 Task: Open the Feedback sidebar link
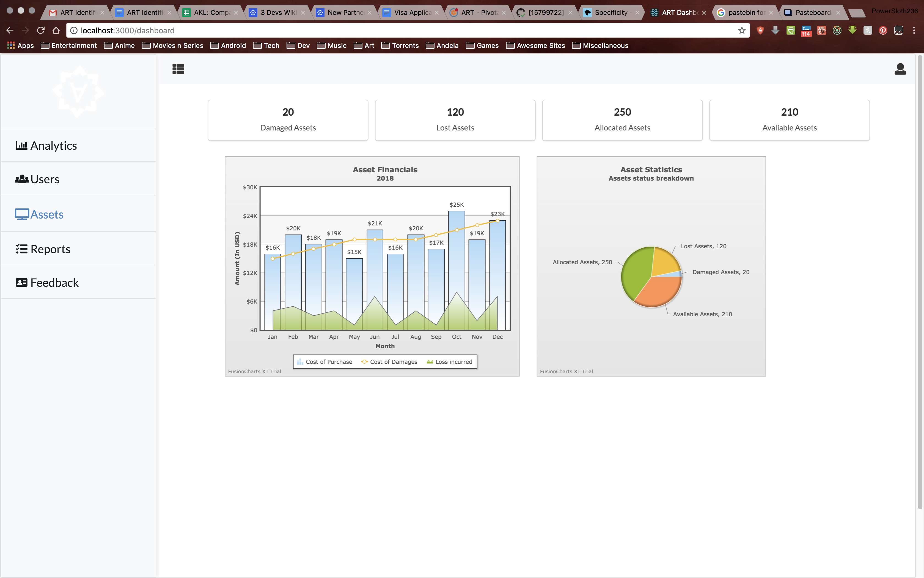pos(78,282)
